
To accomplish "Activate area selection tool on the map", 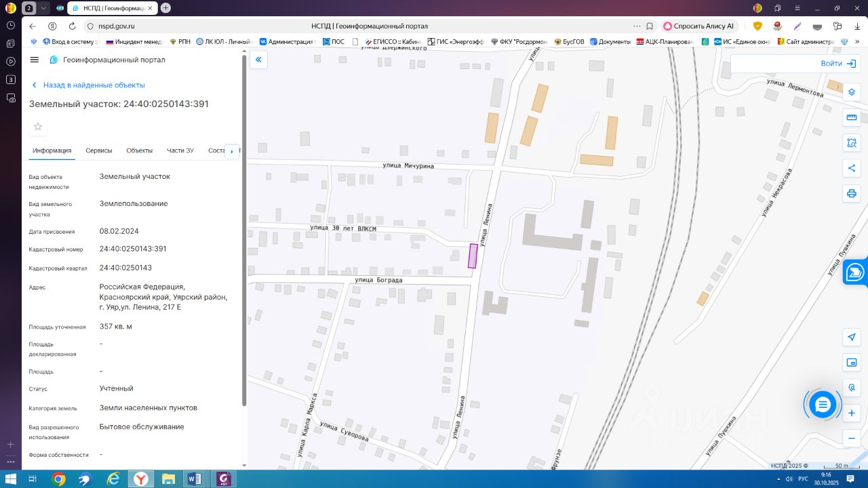I will [852, 143].
